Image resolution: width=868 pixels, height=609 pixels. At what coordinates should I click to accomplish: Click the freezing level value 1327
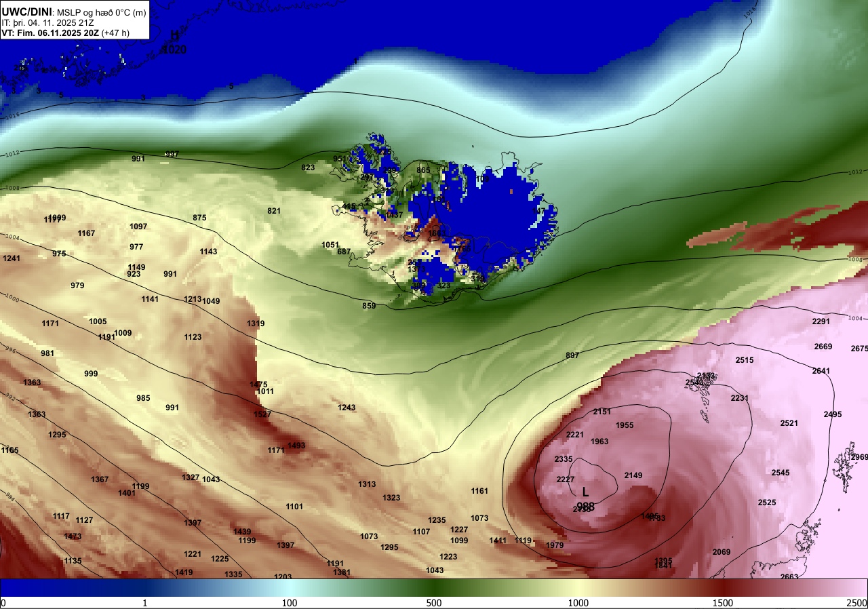pyautogui.click(x=191, y=477)
